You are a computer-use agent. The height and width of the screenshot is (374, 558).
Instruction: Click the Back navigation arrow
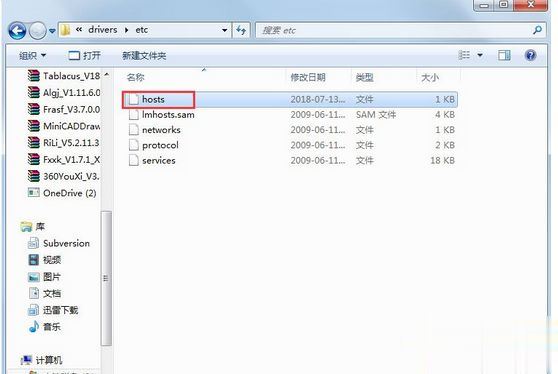coord(17,31)
